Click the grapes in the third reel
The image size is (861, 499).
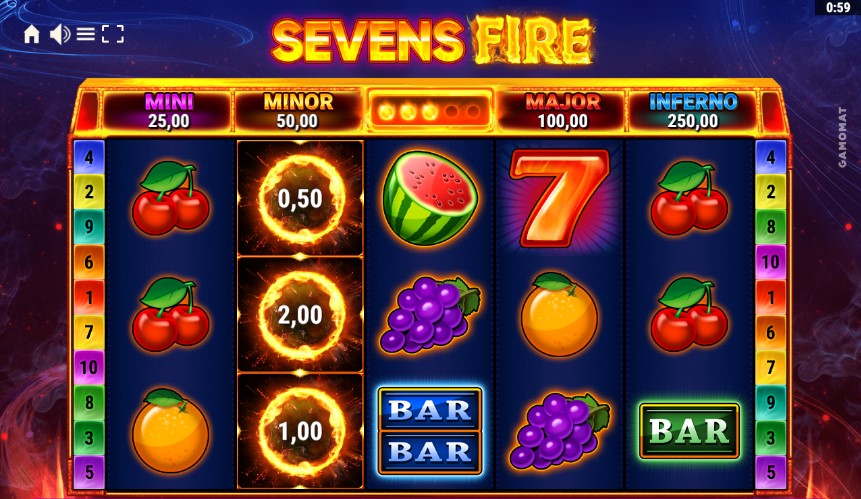pyautogui.click(x=430, y=315)
